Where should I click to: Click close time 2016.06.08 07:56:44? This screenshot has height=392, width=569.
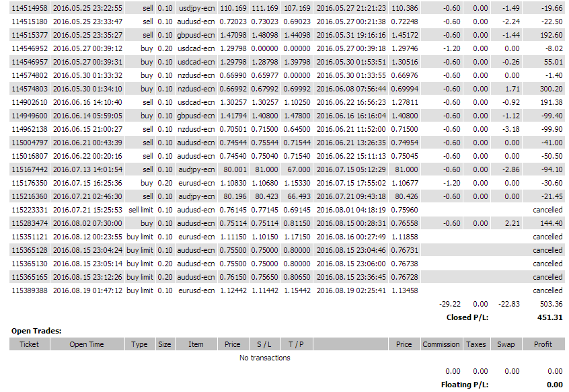click(351, 89)
